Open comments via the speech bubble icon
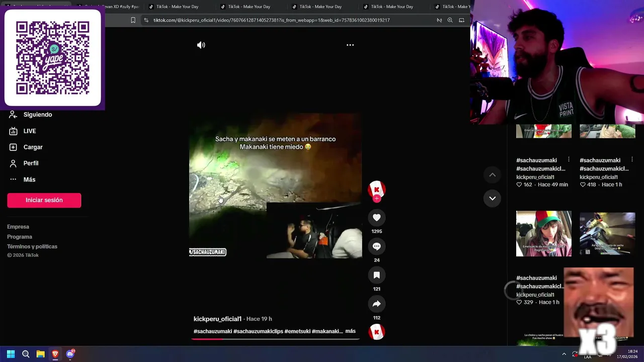644x362 pixels. pos(376,246)
